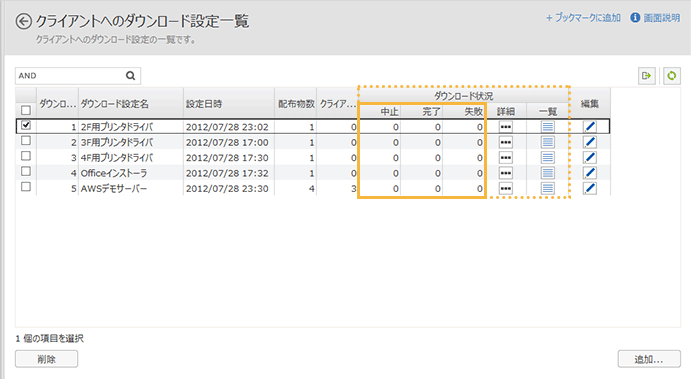Select the 4F用プリンタドライバ name cell
The width and height of the screenshot is (691, 379).
tap(131, 158)
